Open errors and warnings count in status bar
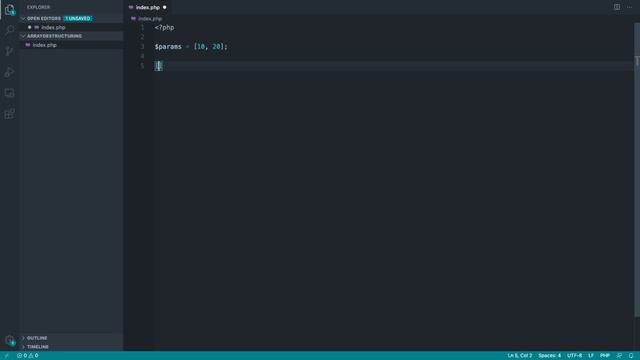 click(x=28, y=356)
